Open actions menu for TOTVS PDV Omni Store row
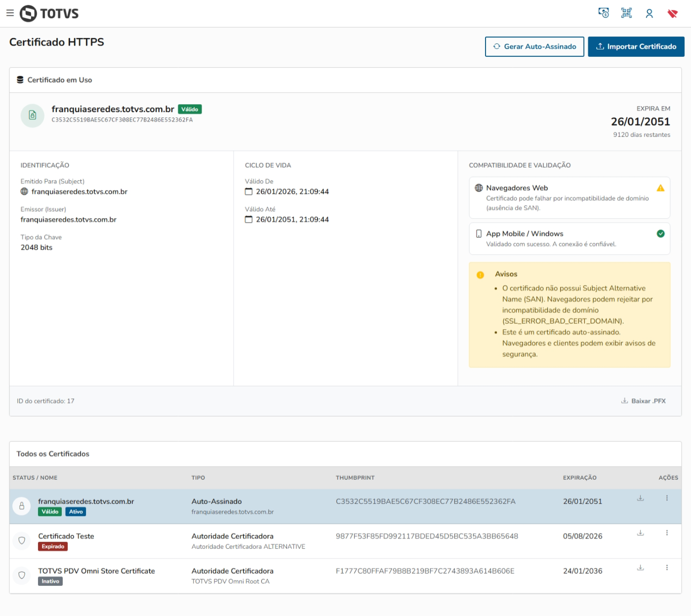The image size is (691, 616). point(667,568)
